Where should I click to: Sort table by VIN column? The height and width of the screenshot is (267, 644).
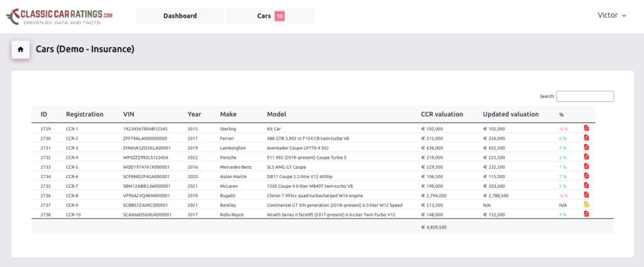pyautogui.click(x=128, y=115)
